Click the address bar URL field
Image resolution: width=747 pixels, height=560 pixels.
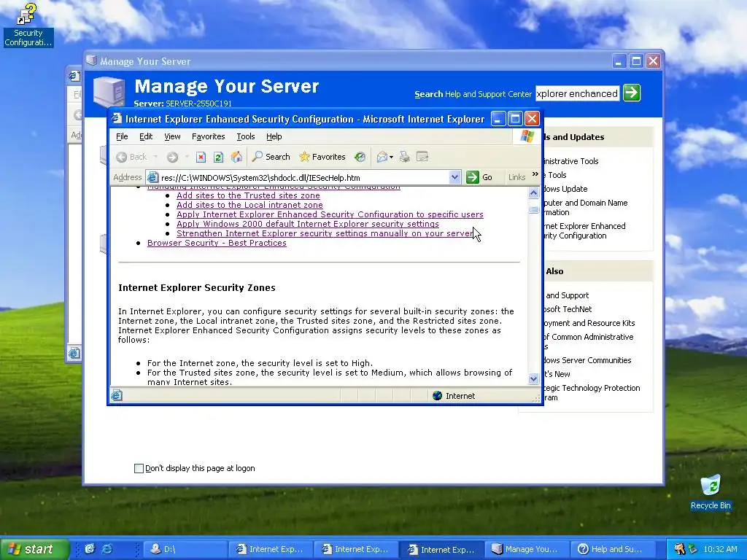point(304,178)
